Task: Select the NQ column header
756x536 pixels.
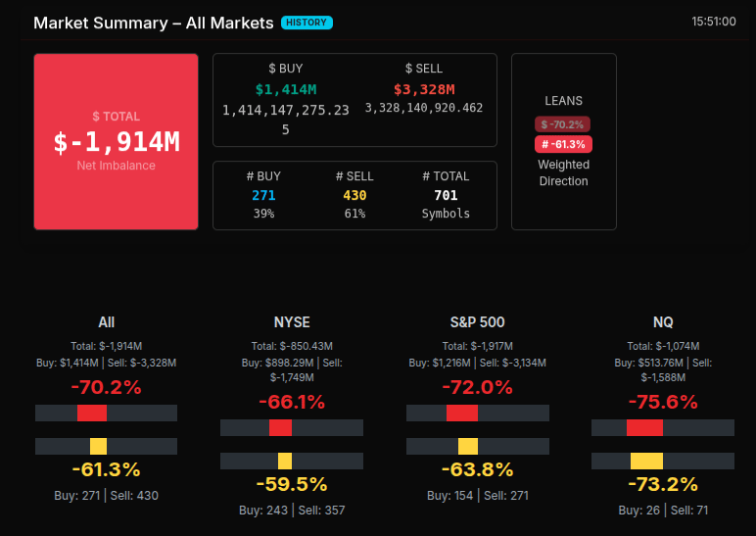Action: pos(663,321)
